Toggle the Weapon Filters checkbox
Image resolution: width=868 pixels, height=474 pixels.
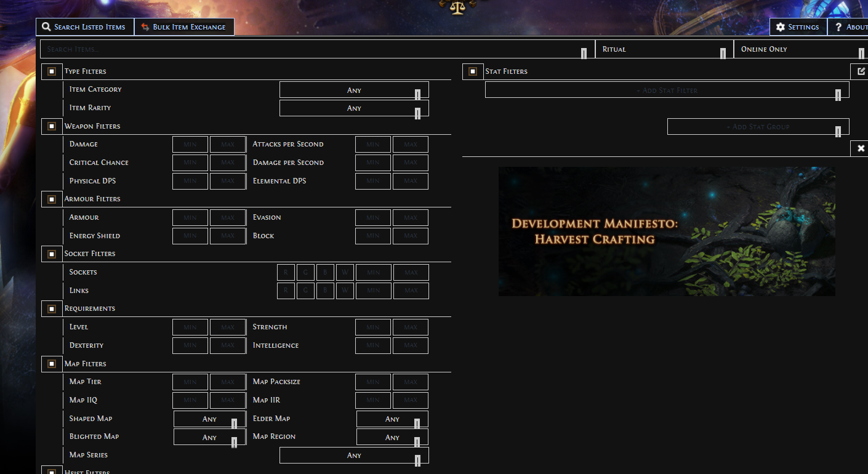(x=52, y=126)
